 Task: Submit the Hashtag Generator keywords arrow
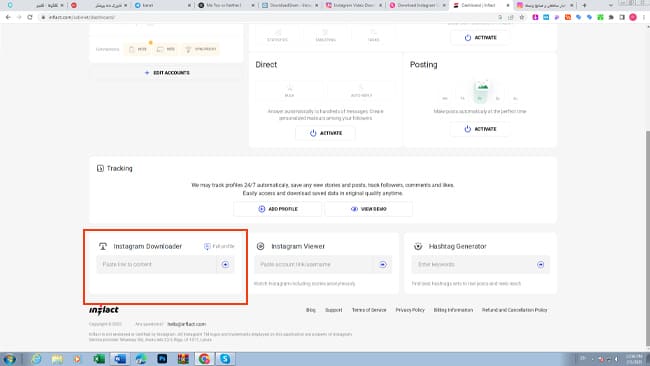[x=541, y=264]
